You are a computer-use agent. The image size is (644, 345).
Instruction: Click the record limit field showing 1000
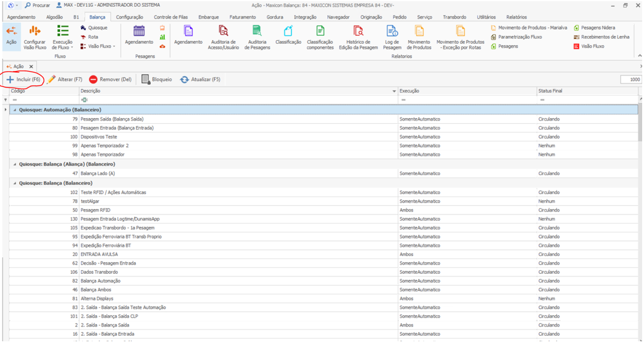pos(631,79)
